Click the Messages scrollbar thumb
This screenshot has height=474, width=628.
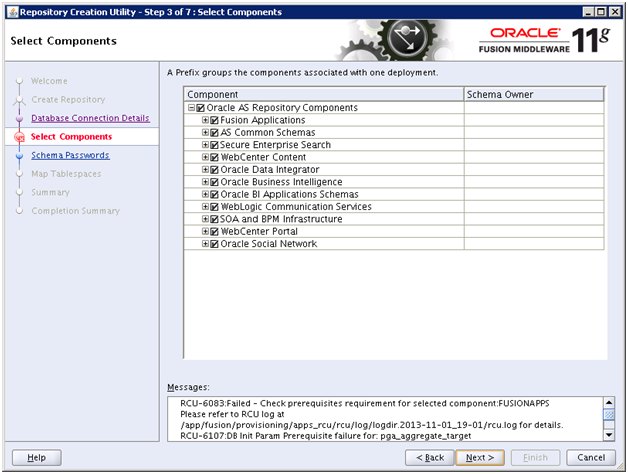pos(609,415)
